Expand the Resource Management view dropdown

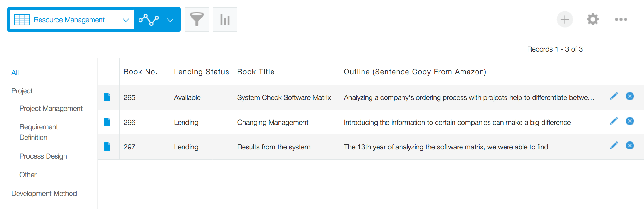tap(126, 20)
